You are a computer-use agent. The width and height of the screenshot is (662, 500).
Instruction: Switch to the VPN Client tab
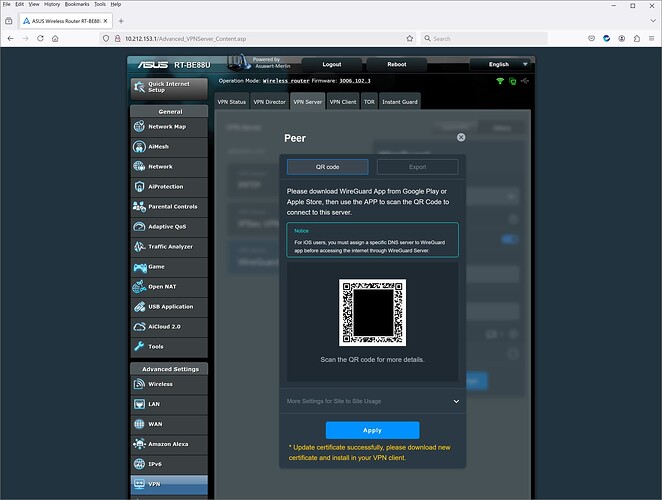click(343, 102)
